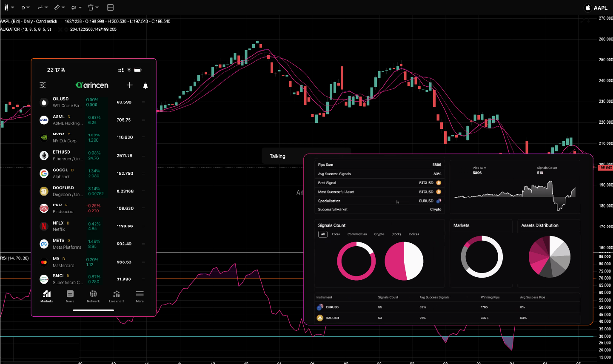This screenshot has width=613, height=364.
Task: Click the Bitcoin icon beside Best Signal
Action: click(439, 183)
